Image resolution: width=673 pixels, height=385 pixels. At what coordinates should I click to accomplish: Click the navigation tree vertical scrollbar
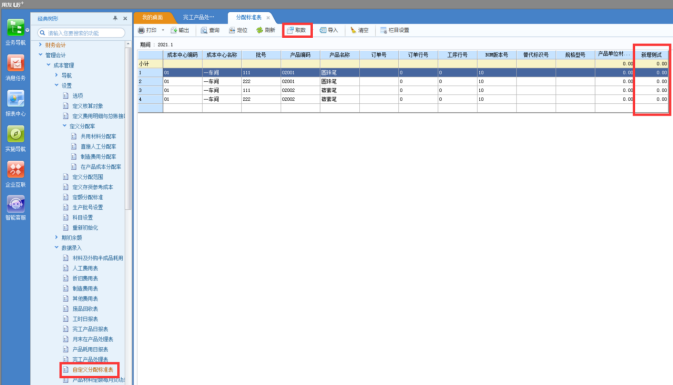point(128,129)
